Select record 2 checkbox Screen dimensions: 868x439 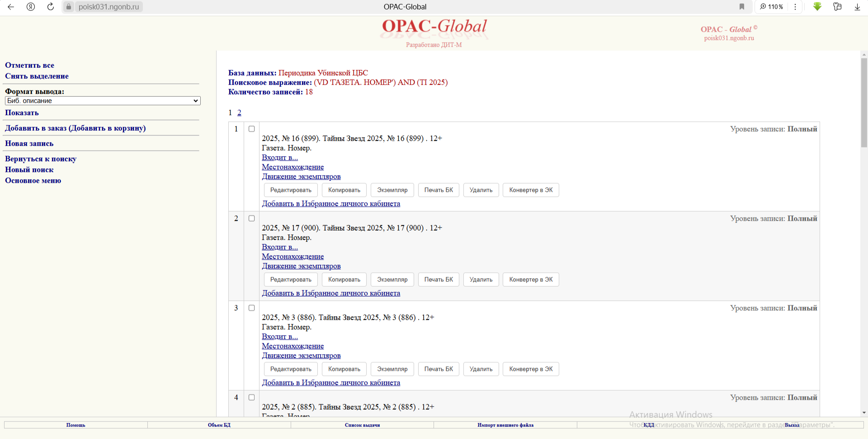[252, 218]
